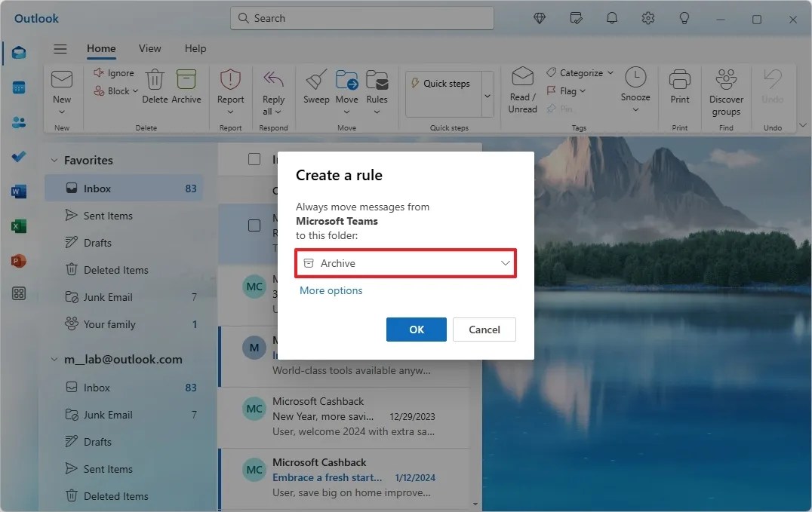Open the More options link

tap(331, 290)
